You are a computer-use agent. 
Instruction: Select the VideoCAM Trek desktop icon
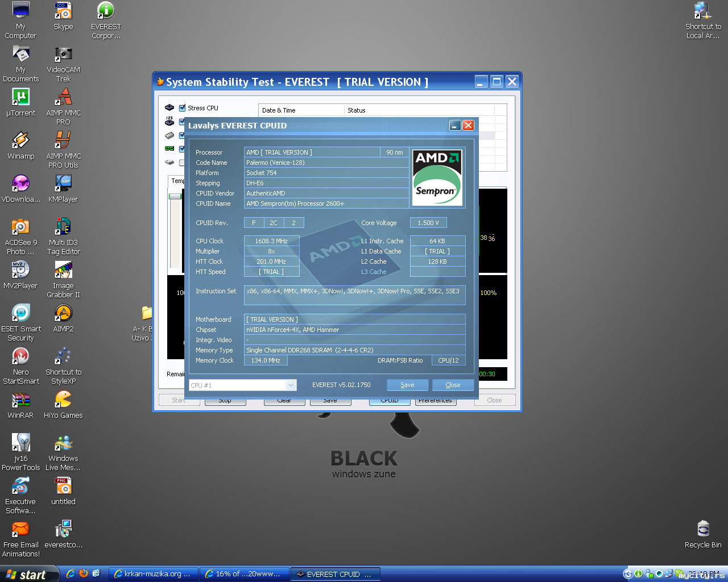[x=63, y=64]
